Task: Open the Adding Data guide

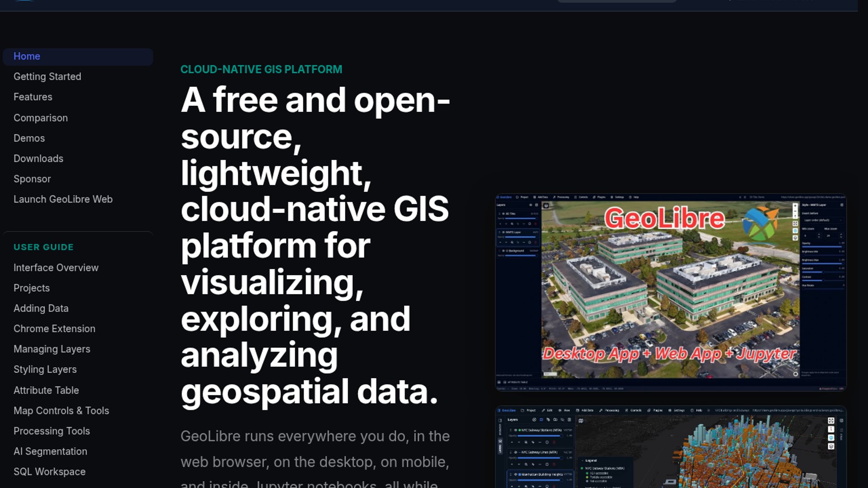Action: click(x=41, y=309)
